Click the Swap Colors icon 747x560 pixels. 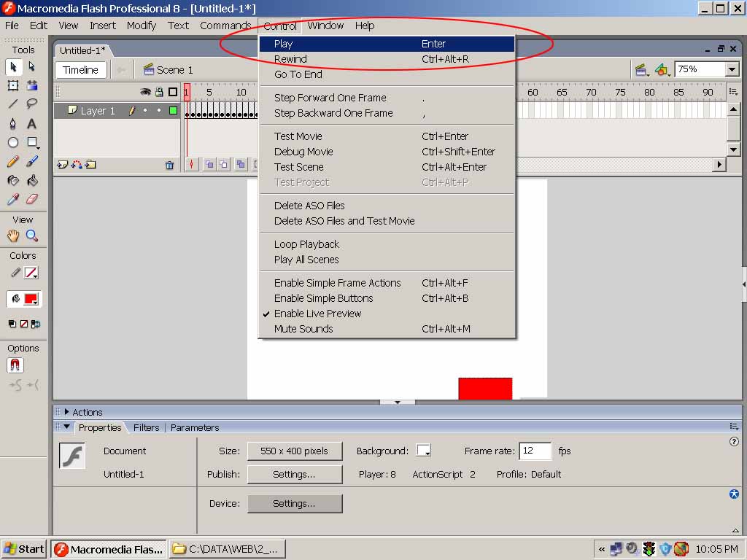(36, 324)
